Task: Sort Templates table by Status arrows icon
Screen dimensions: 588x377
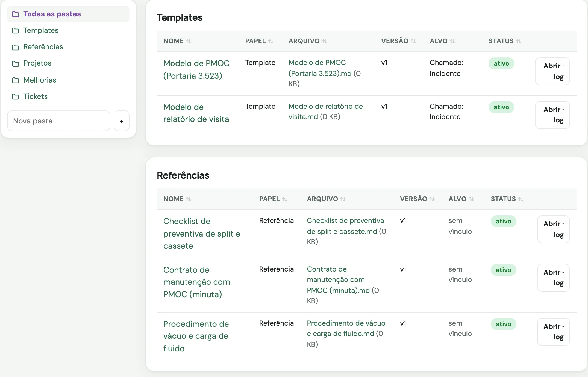Action: pyautogui.click(x=519, y=41)
